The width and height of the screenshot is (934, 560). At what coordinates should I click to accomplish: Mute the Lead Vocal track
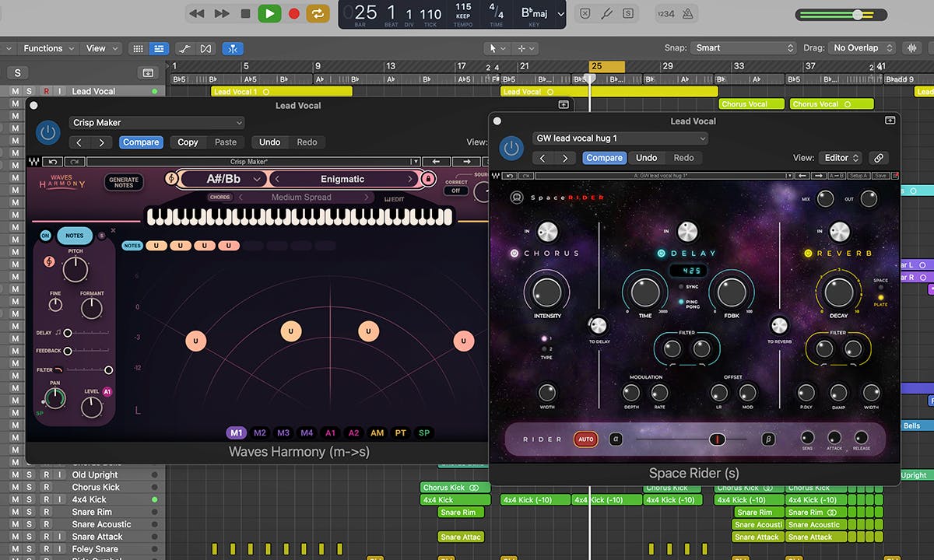[15, 91]
